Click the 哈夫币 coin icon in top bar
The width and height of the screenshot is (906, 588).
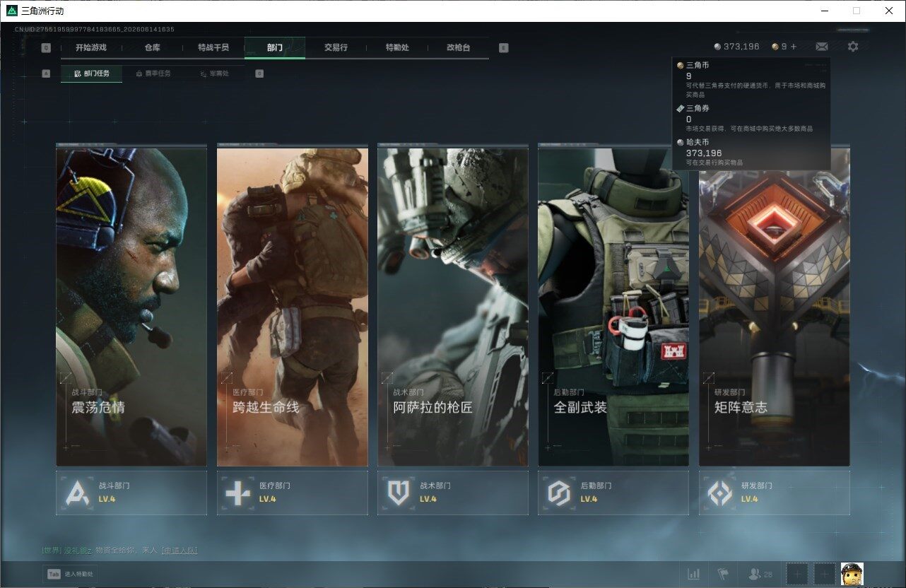(718, 47)
